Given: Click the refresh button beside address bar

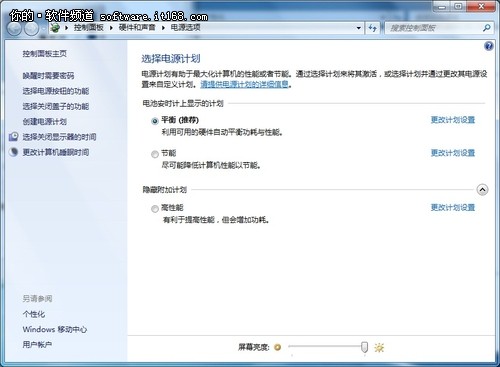Looking at the screenshot, I should (373, 28).
